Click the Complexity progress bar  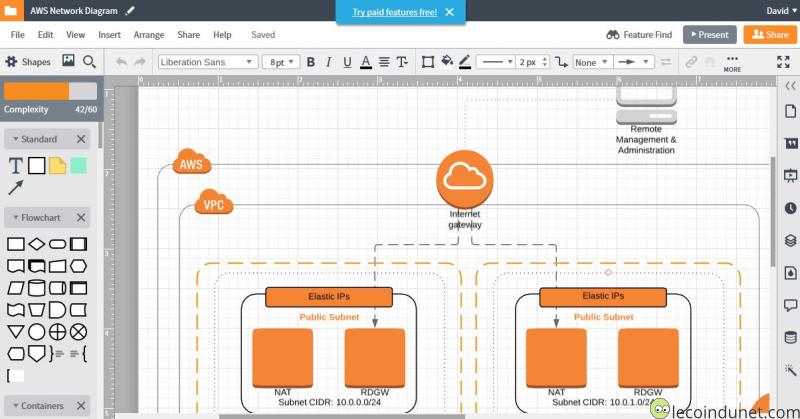coord(50,91)
